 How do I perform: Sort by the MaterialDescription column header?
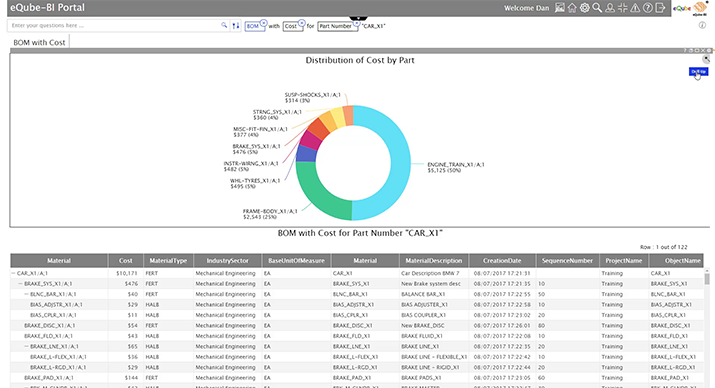pyautogui.click(x=434, y=261)
